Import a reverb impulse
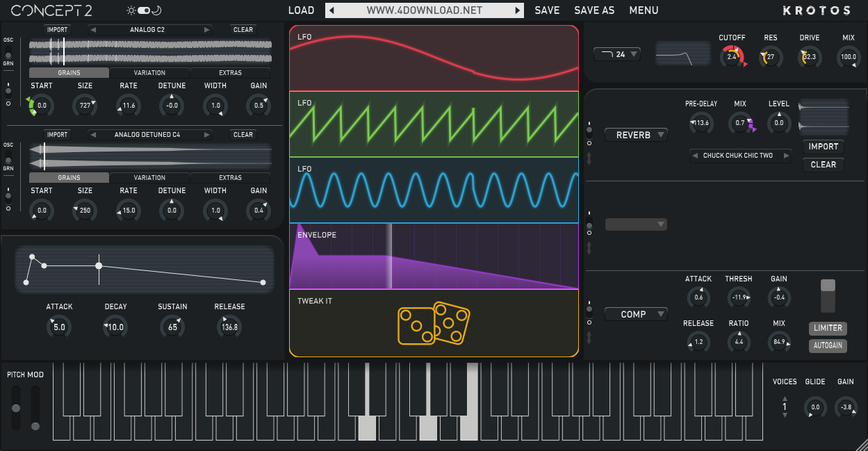 824,147
